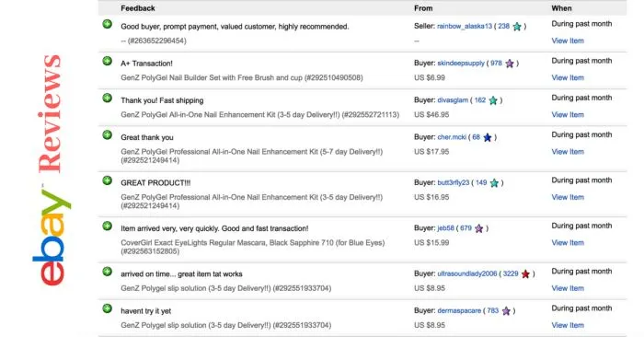The height and width of the screenshot is (337, 644).
Task: Click the teal star next to divasglam
Action: click(x=493, y=100)
